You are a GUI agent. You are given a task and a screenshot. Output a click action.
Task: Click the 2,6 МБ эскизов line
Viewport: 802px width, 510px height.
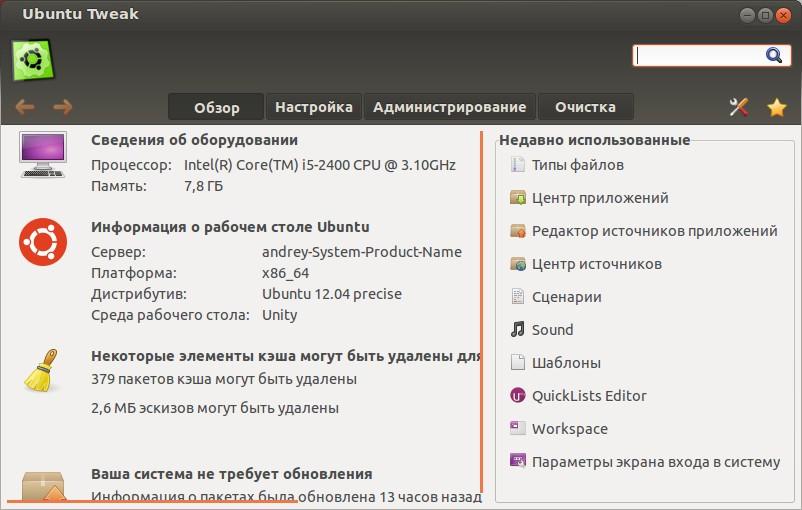tap(215, 408)
